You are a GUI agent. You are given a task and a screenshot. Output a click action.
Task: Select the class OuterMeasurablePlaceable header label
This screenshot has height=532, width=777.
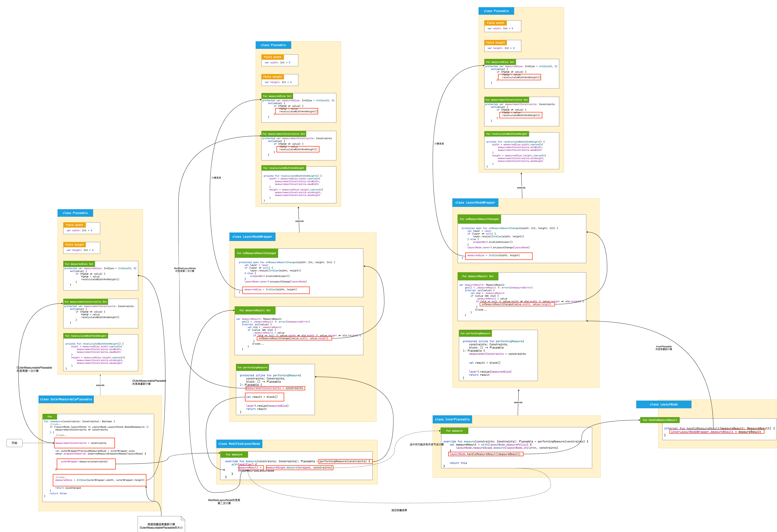[x=66, y=399]
